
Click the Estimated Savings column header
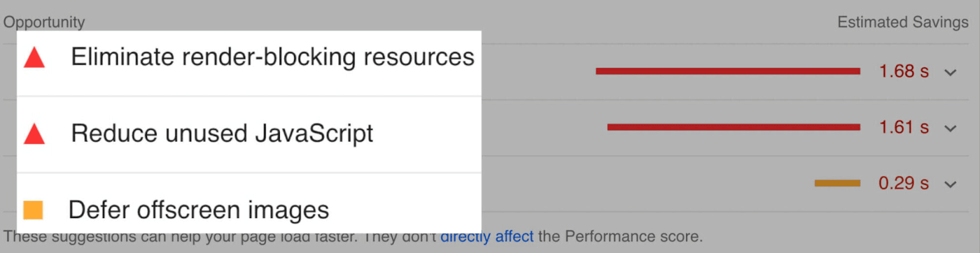tap(902, 22)
